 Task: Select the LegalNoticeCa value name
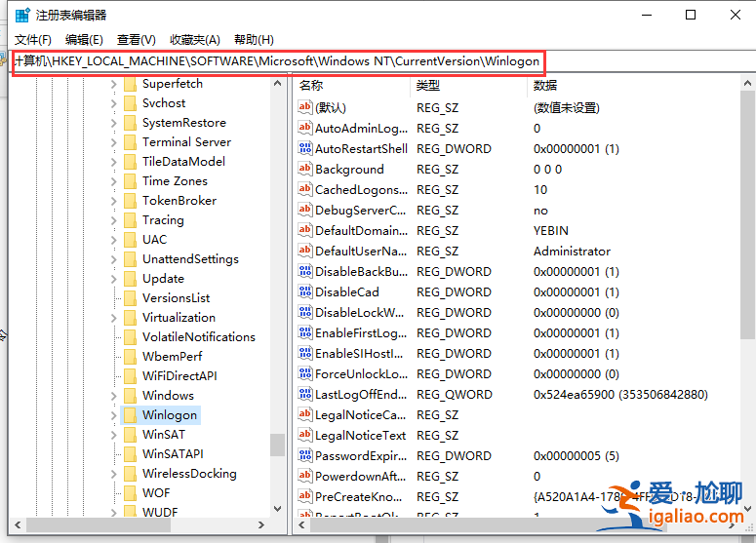point(361,415)
